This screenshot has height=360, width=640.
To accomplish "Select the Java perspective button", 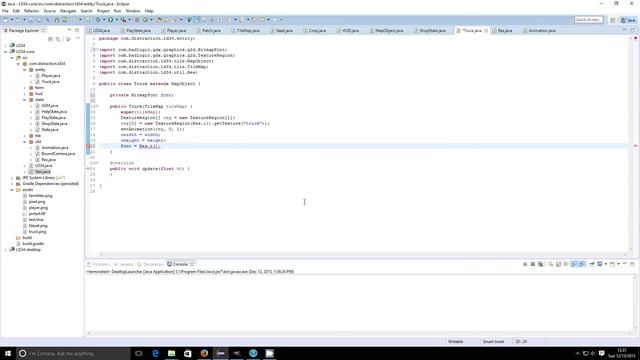I will 628,20.
